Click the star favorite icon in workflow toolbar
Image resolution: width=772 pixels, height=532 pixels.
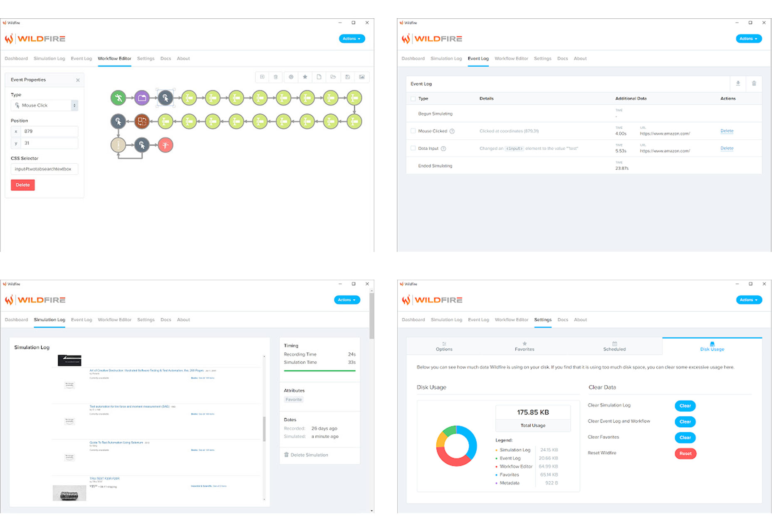[x=305, y=77]
